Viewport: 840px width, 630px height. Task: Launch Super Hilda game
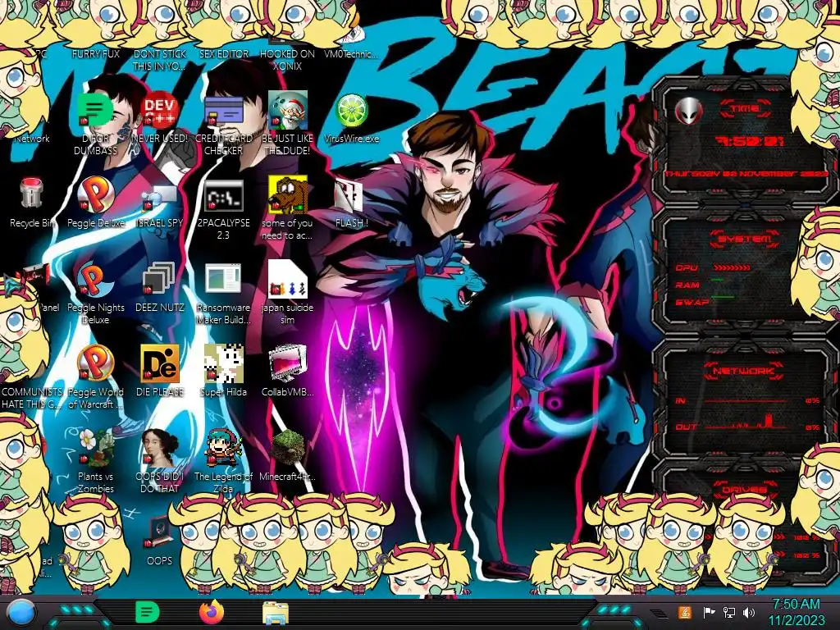pyautogui.click(x=223, y=363)
